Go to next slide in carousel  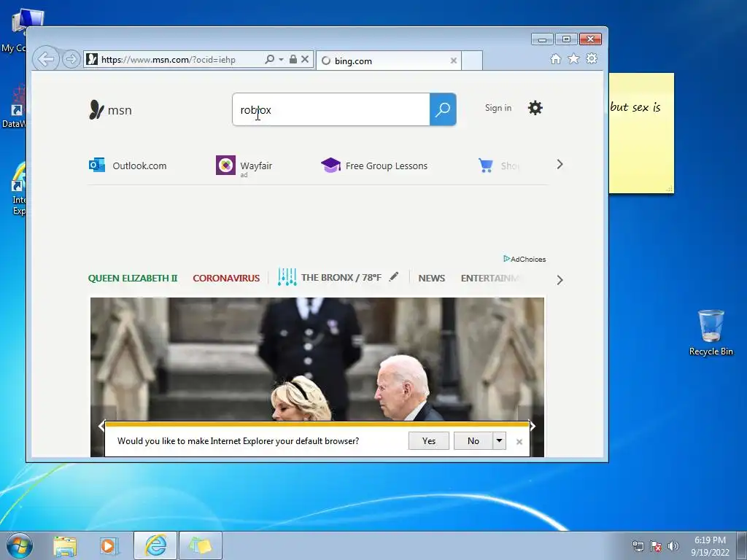(x=533, y=426)
